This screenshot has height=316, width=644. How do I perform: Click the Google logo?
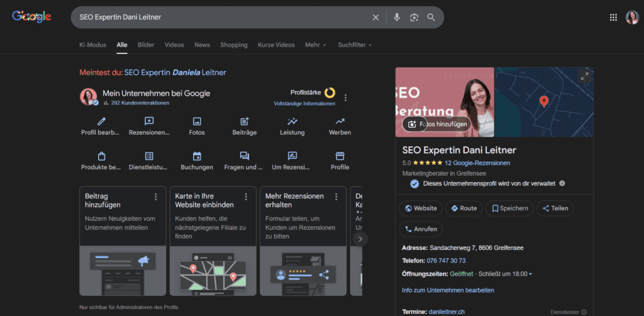tap(31, 16)
